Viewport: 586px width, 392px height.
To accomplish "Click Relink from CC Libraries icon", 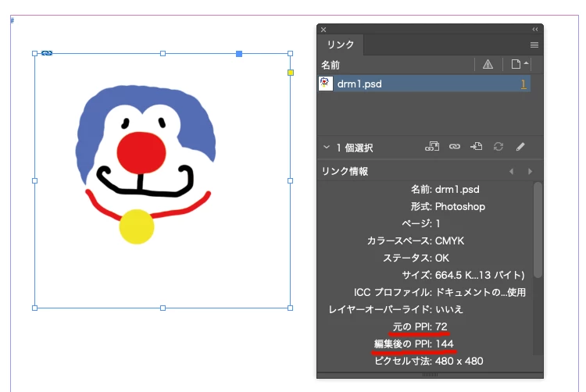I will coord(432,146).
